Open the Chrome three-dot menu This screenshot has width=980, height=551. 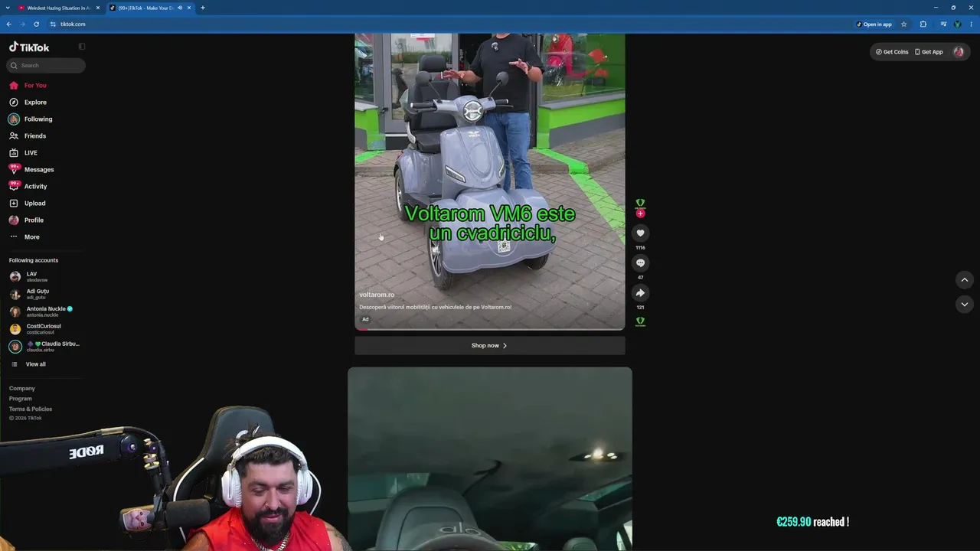point(971,24)
